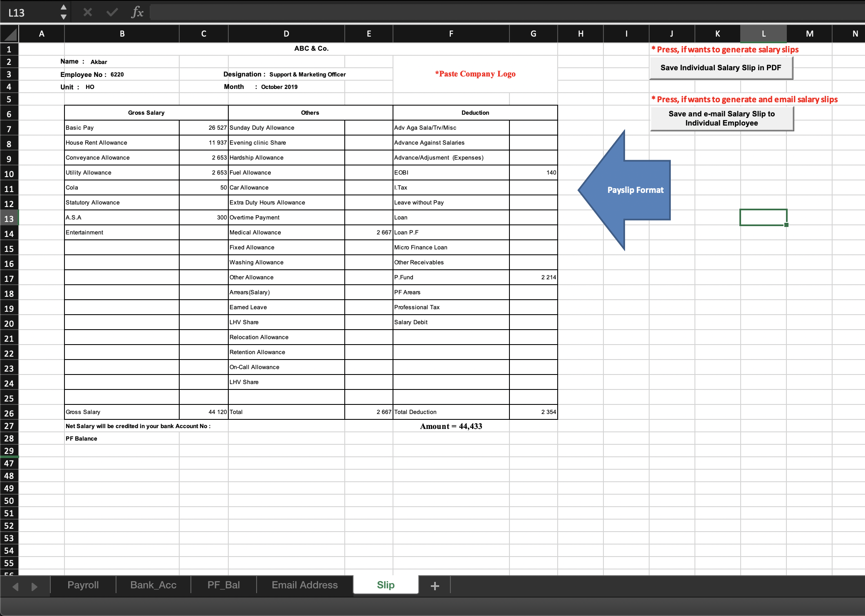Screen dimensions: 865x616
Task: Click Save Individual Salary Slip in PDF button
Action: [x=721, y=68]
